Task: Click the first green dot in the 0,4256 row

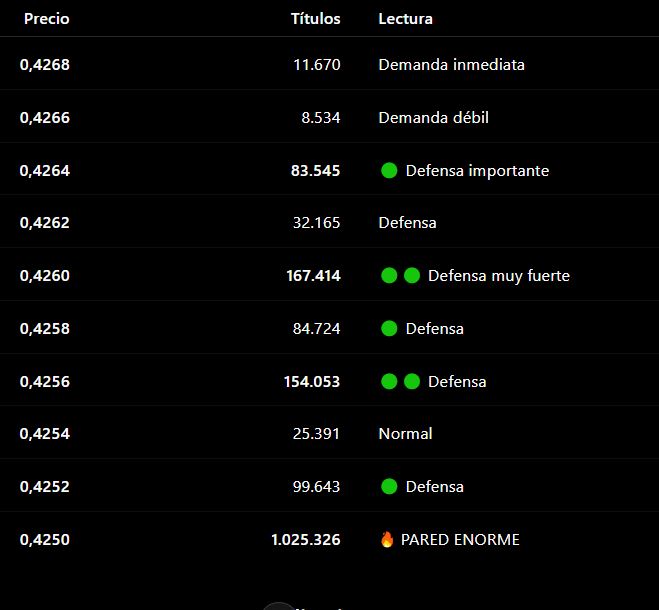Action: 389,381
